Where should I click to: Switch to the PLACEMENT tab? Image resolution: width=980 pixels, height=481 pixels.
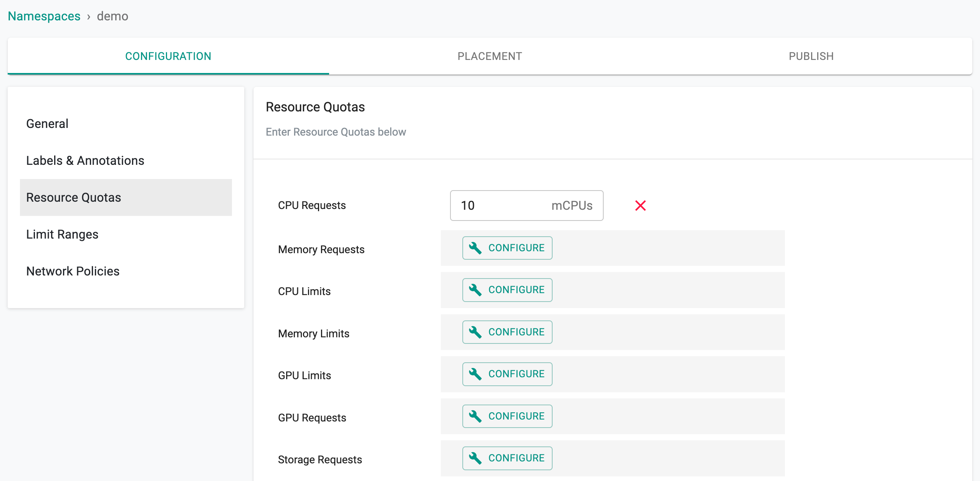pos(491,56)
